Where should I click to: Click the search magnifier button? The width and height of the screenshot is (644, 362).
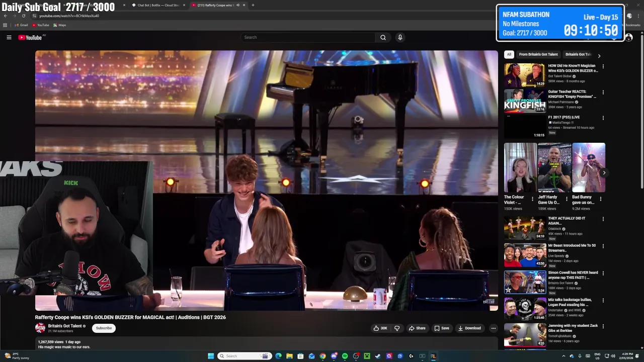(x=383, y=37)
